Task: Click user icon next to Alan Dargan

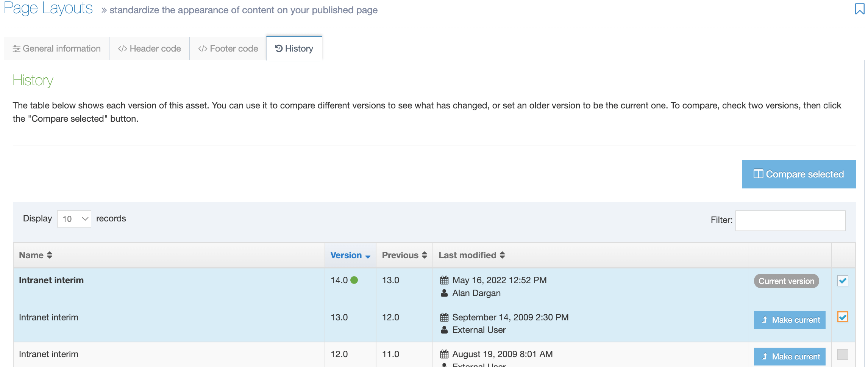Action: tap(444, 293)
